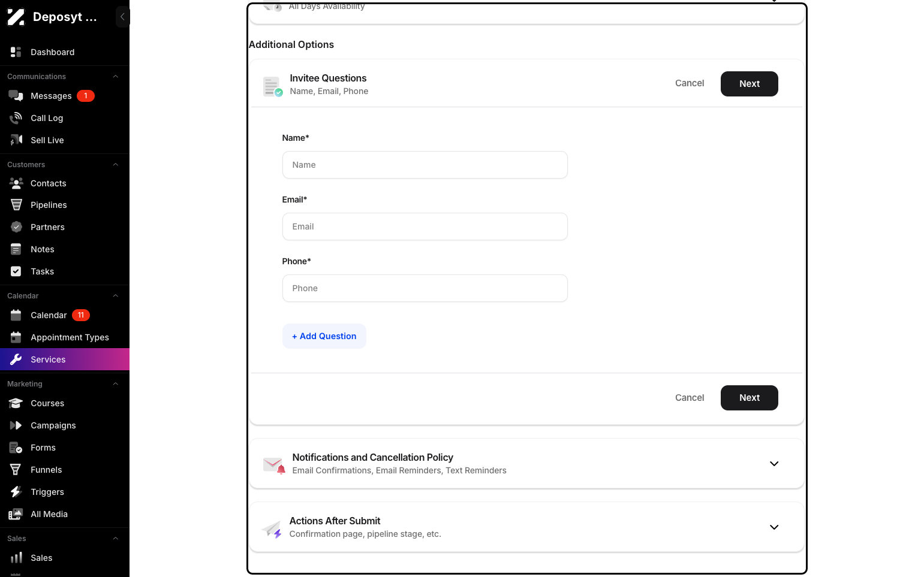Click the + Add Question button
Viewport: 924px width, 577px height.
tap(324, 336)
